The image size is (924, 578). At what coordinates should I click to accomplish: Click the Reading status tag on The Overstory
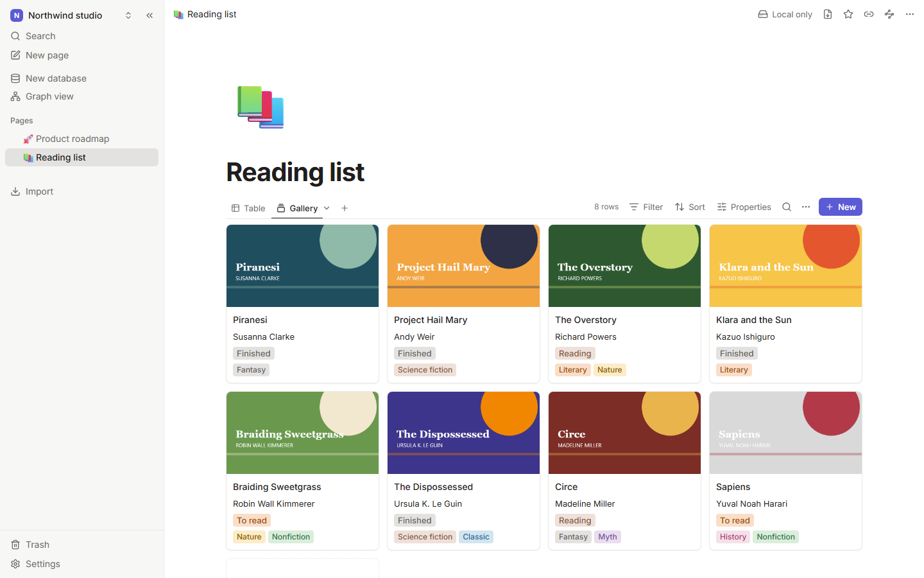point(575,353)
